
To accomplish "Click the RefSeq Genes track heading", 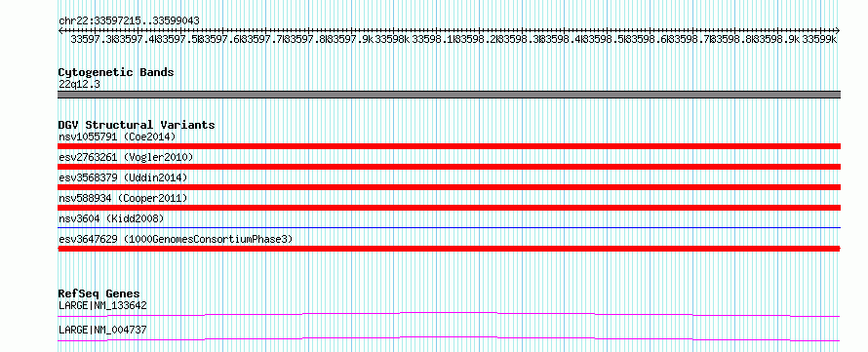I will 99,293.
